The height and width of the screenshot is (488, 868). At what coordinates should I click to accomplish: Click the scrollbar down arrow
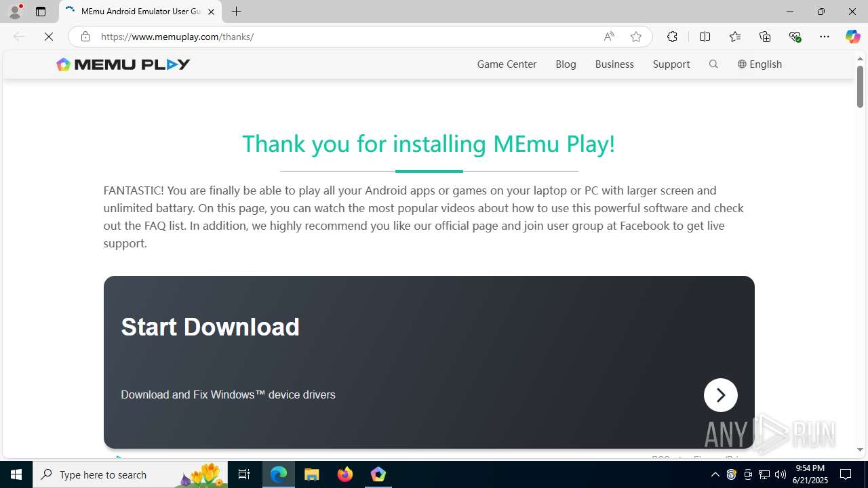pos(860,449)
